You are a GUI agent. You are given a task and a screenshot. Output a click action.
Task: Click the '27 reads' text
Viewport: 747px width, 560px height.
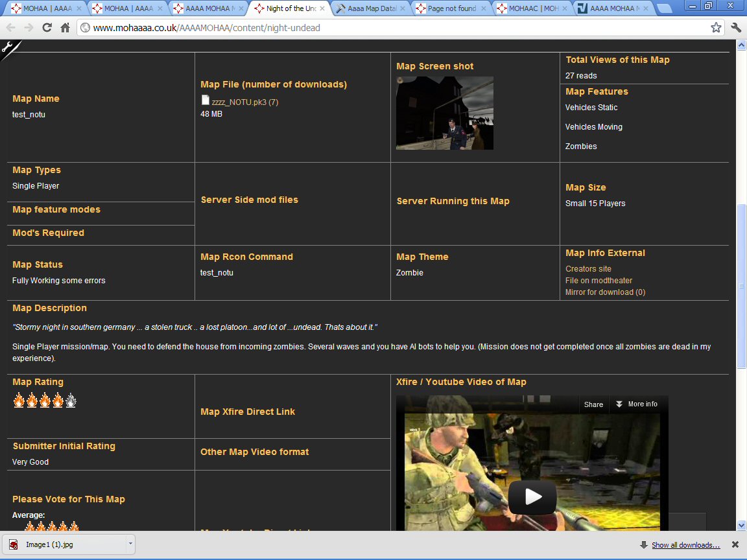coord(581,76)
